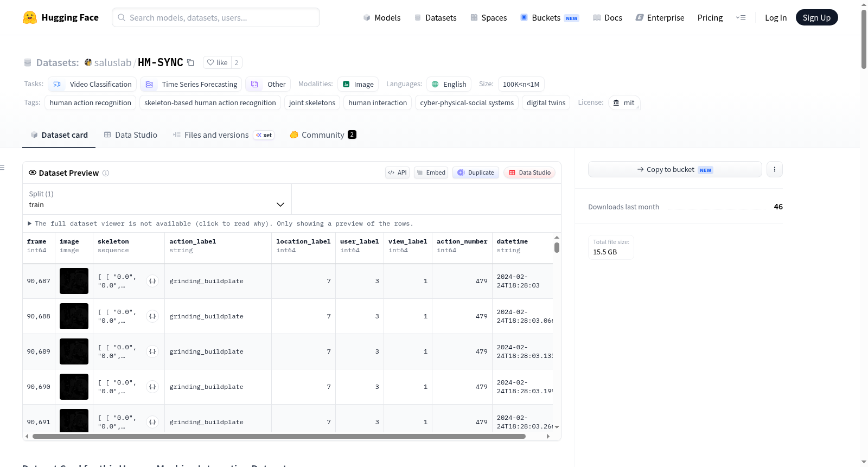Expand skeleton cell for frame 90,688
This screenshot has width=868, height=467.
point(152,316)
